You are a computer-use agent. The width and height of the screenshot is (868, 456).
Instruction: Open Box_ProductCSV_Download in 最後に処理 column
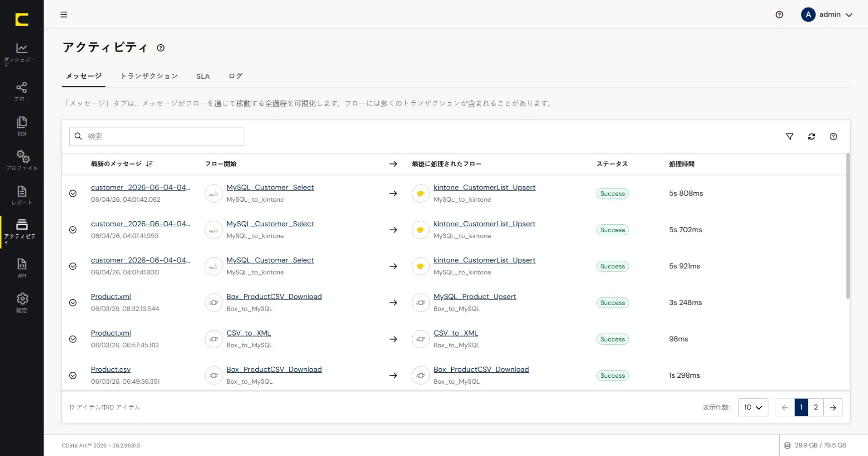481,369
